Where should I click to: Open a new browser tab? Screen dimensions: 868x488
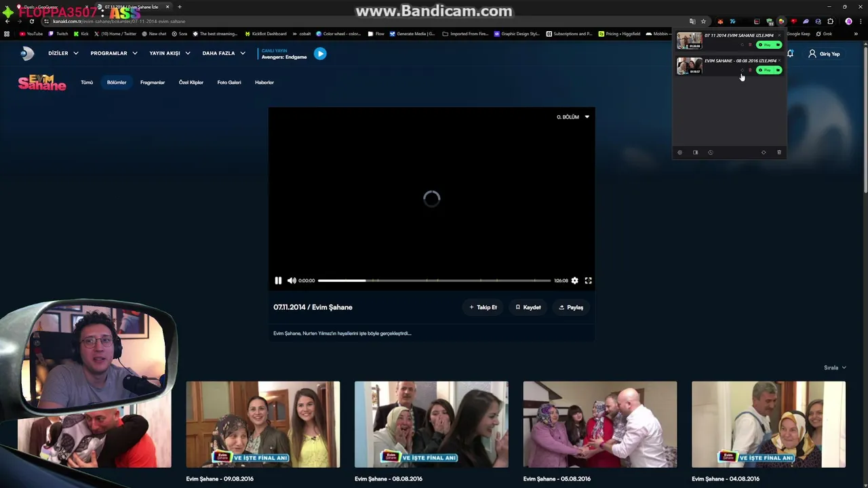click(x=179, y=7)
